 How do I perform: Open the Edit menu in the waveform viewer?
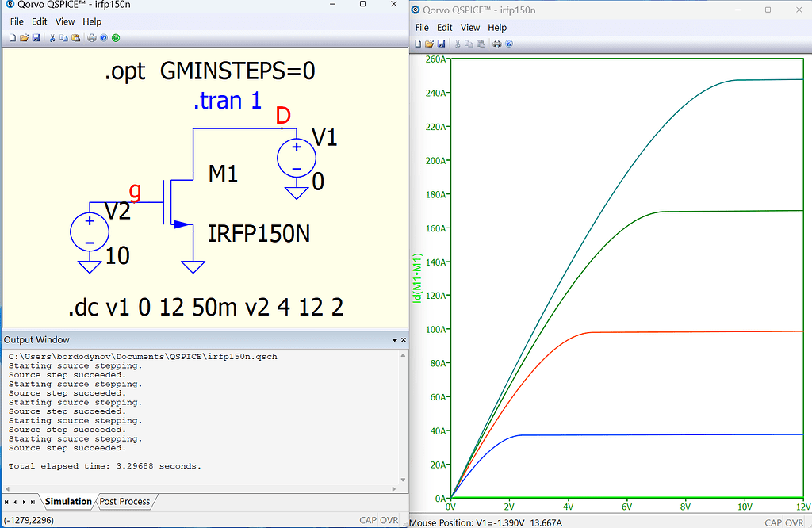point(444,27)
